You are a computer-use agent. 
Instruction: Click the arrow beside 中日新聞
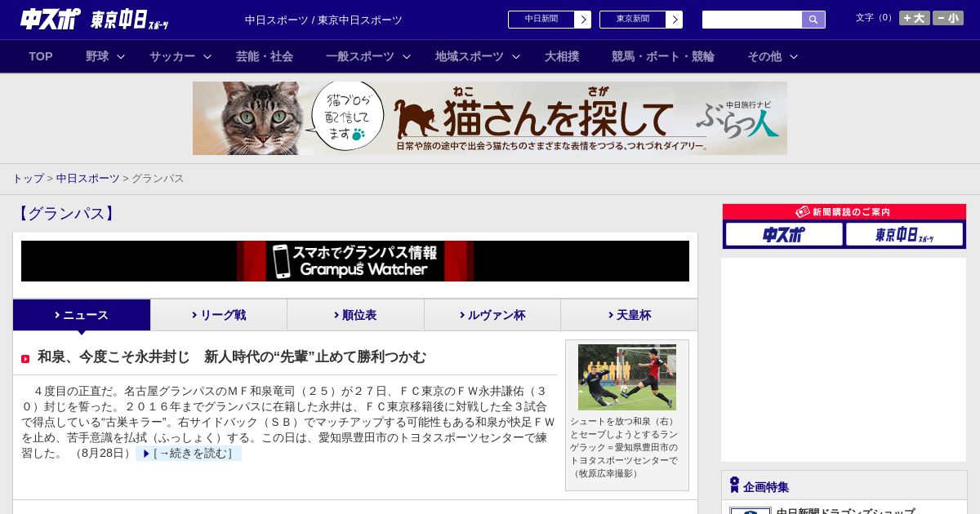[x=583, y=20]
